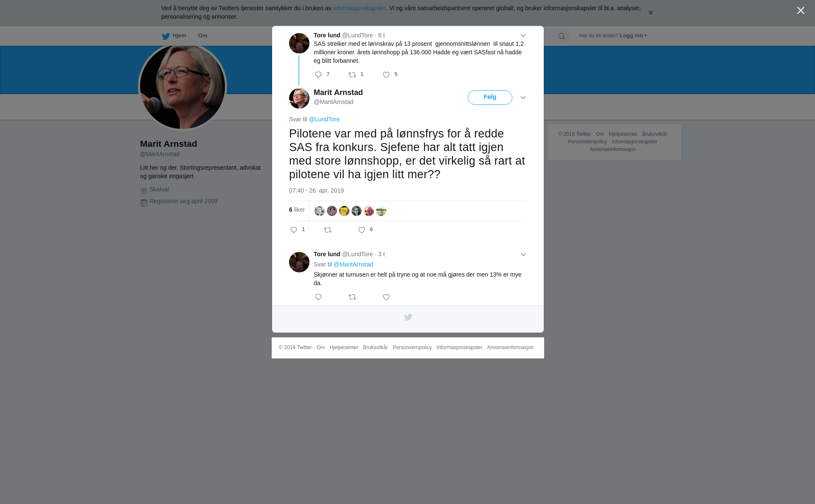Open first liker's avatar thumbnail

pos(320,211)
